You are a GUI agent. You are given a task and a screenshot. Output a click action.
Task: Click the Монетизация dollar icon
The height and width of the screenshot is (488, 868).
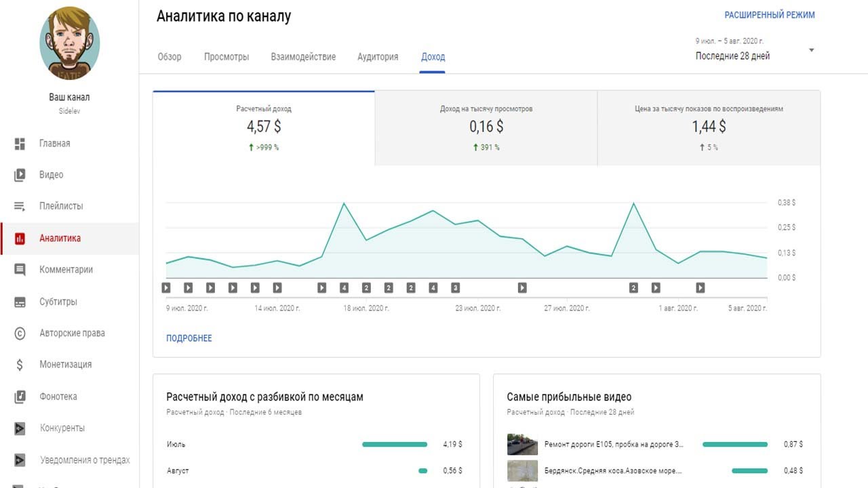click(20, 365)
